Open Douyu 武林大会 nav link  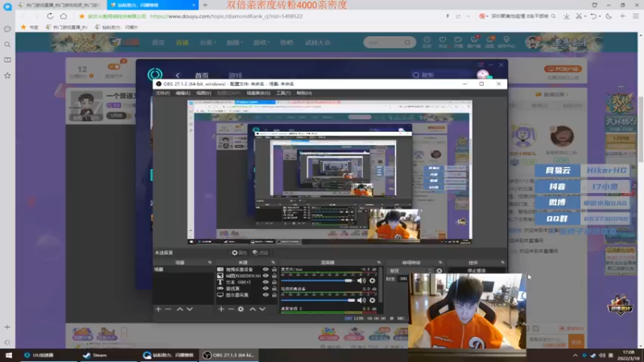317,43
